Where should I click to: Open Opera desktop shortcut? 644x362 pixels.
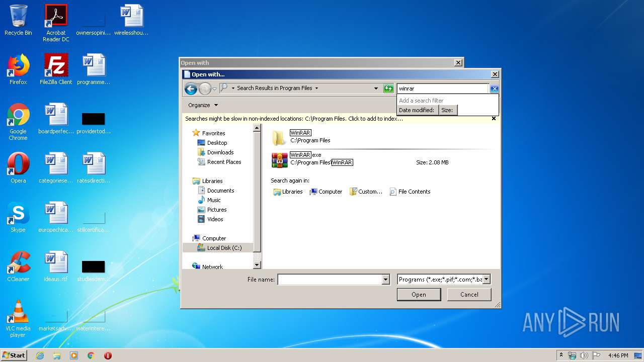click(x=18, y=168)
